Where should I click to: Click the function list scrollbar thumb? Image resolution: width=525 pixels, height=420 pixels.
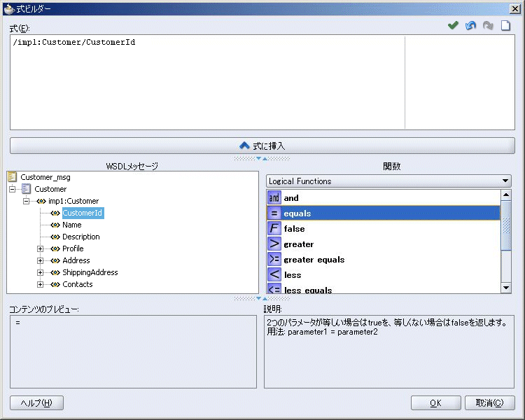[x=506, y=225]
